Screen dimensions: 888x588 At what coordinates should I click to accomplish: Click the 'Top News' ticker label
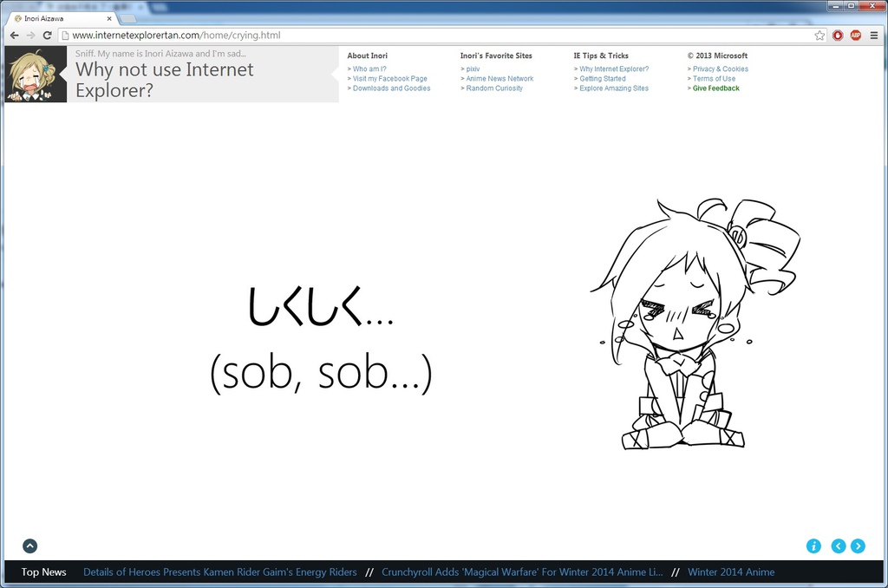coord(43,572)
